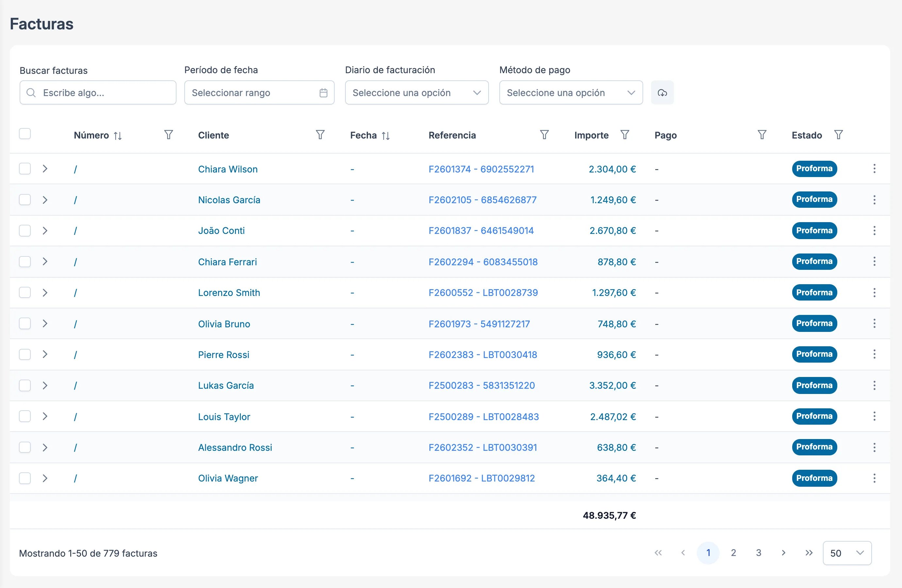The width and height of the screenshot is (902, 588).
Task: Open client Lorenzo Smith link
Action: coord(229,292)
